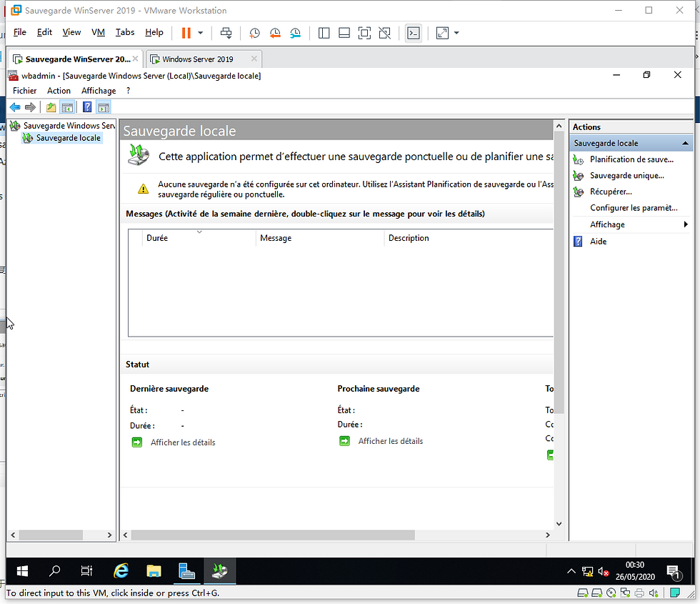Open the Tabs menu
This screenshot has width=700, height=604.
(x=125, y=32)
